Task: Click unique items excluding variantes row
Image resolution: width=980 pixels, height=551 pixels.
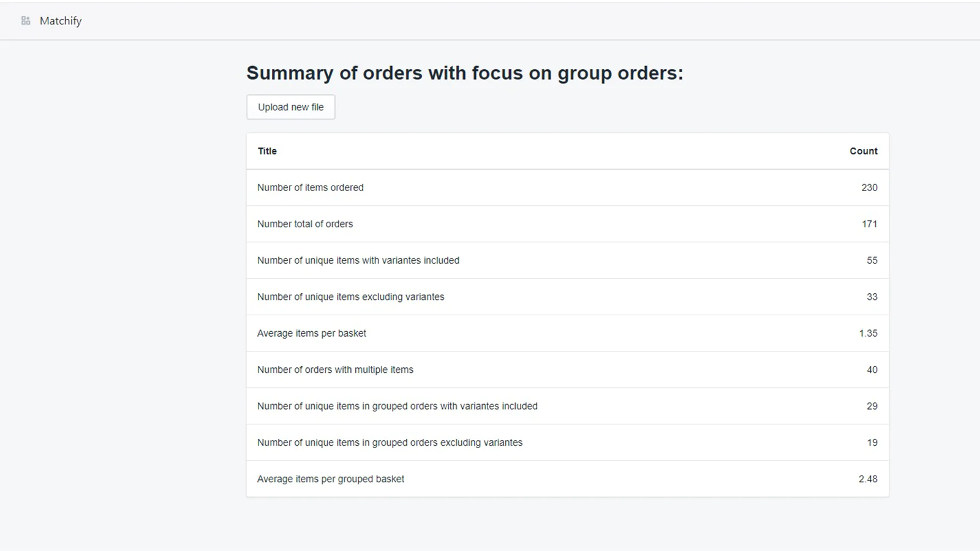Action: (x=568, y=297)
